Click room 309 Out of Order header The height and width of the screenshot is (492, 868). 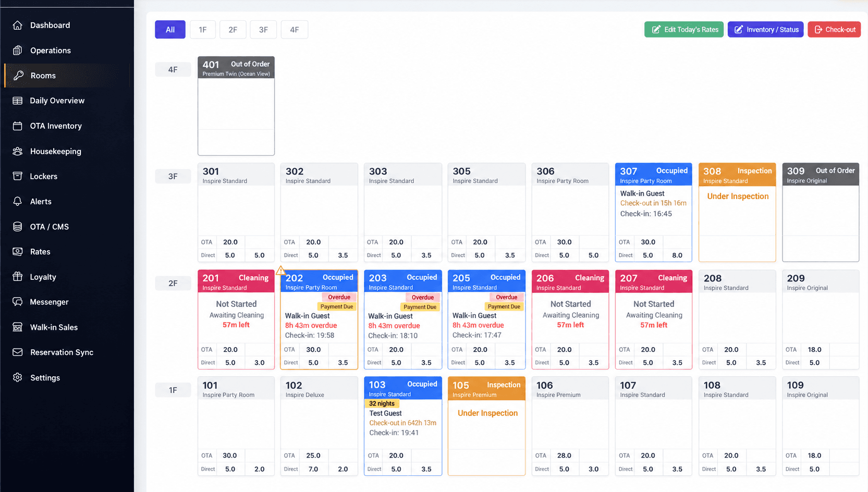tap(821, 175)
